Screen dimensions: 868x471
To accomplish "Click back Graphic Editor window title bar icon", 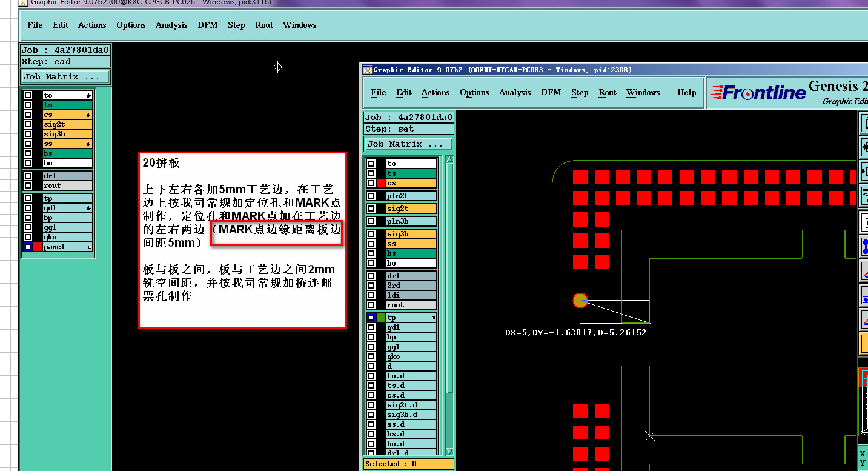I will tap(24, 2).
